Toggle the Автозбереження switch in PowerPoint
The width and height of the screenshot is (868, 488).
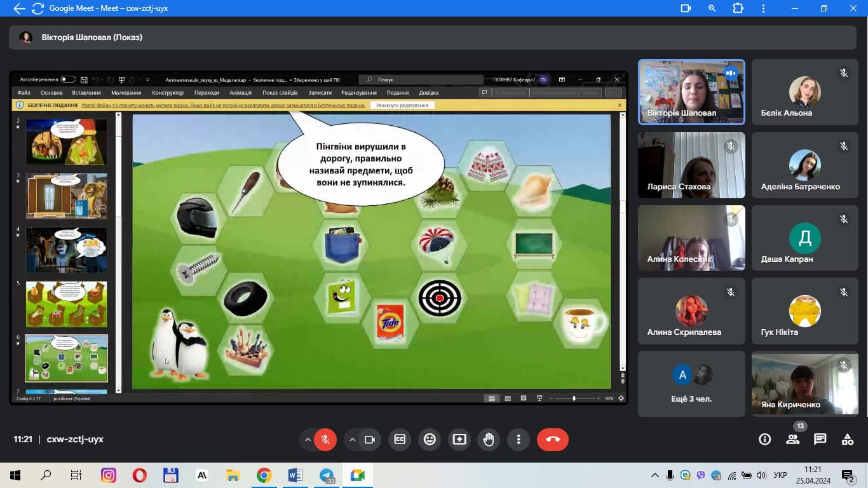coord(68,79)
